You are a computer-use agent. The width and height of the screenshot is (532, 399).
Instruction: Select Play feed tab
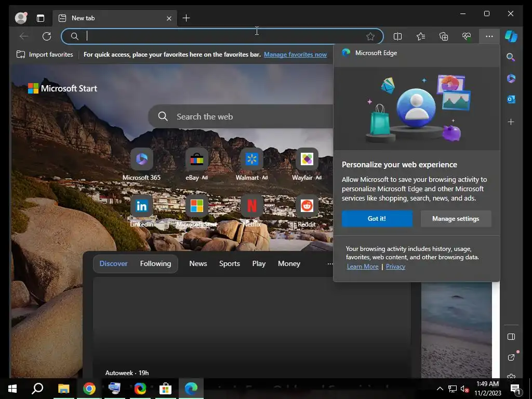tap(259, 263)
